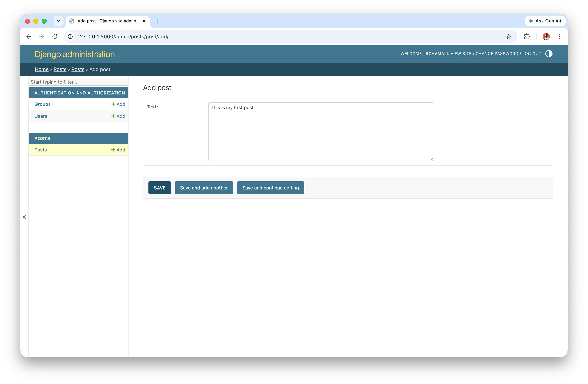Click the textarea resize handle
This screenshot has height=384, width=588.
[432, 159]
